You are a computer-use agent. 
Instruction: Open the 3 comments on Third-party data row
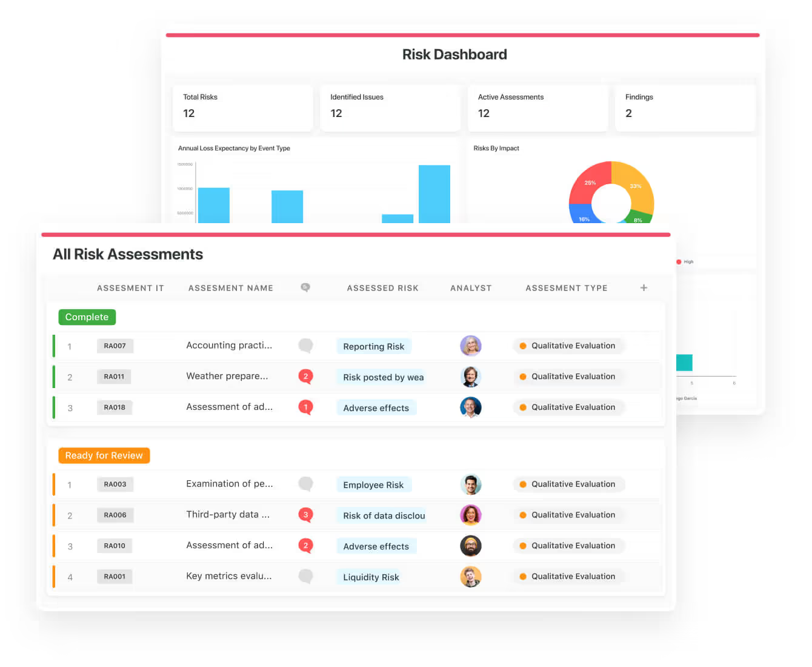pos(305,515)
